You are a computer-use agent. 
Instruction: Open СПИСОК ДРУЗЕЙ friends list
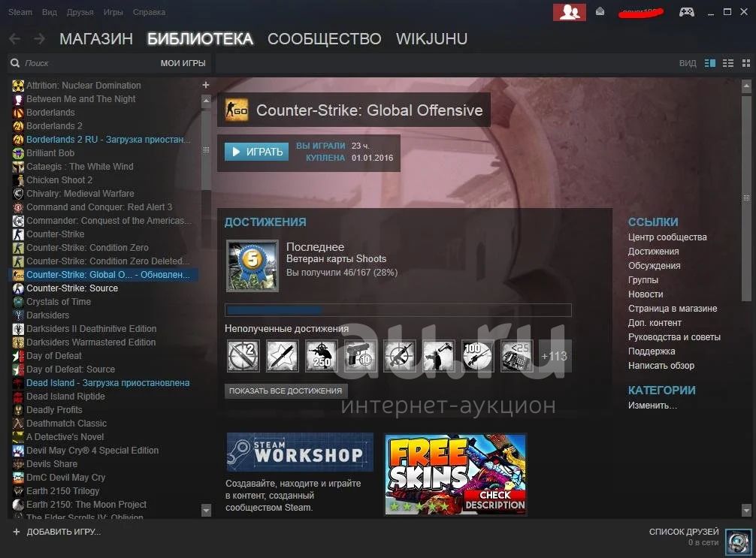click(x=683, y=532)
